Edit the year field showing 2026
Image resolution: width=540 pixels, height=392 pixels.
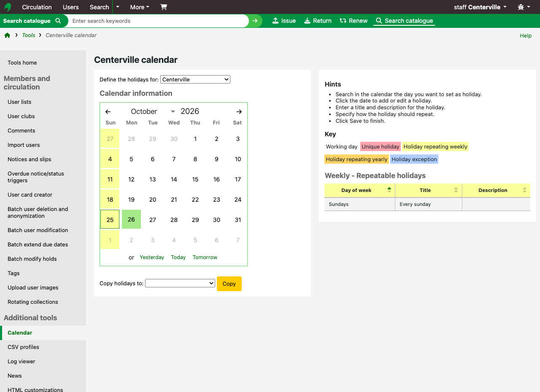tap(190, 111)
